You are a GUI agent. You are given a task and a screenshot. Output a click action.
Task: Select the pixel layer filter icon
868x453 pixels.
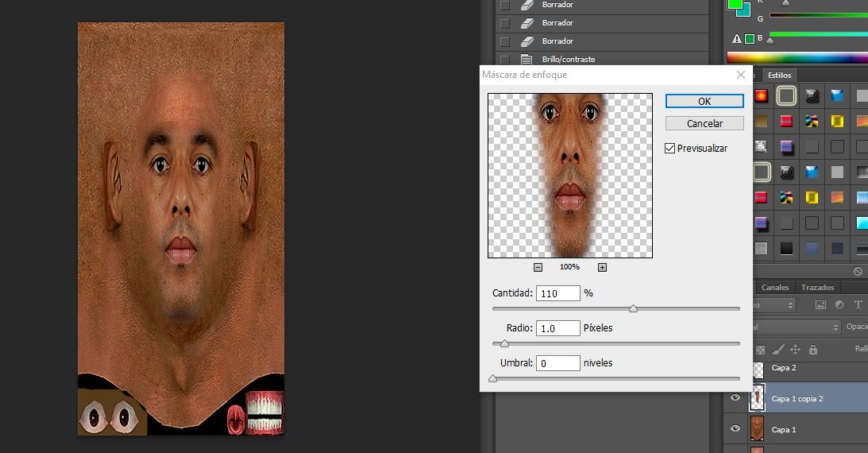(821, 304)
